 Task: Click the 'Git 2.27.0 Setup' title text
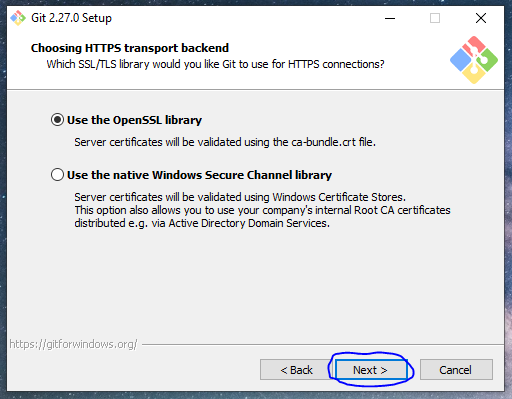pyautogui.click(x=71, y=18)
